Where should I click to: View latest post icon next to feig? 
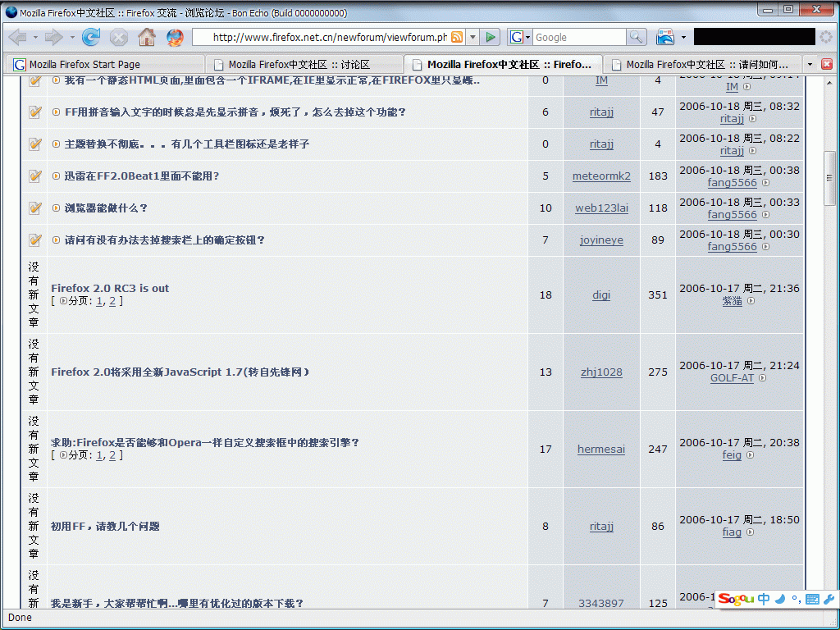click(750, 454)
